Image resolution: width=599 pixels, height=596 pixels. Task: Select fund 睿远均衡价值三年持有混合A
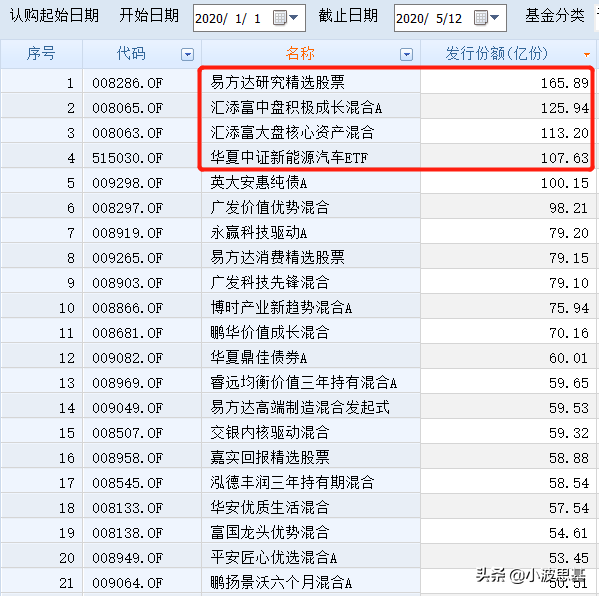pos(304,382)
